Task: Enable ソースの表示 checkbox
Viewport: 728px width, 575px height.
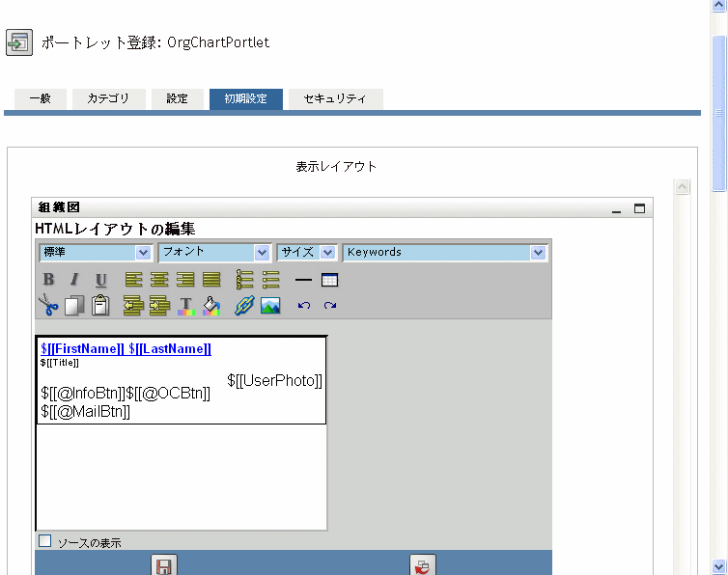Action: click(x=45, y=540)
